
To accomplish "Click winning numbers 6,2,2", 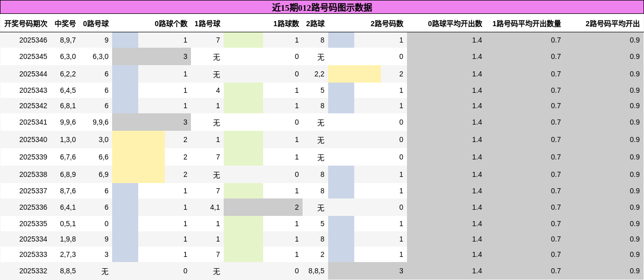I will point(68,74).
